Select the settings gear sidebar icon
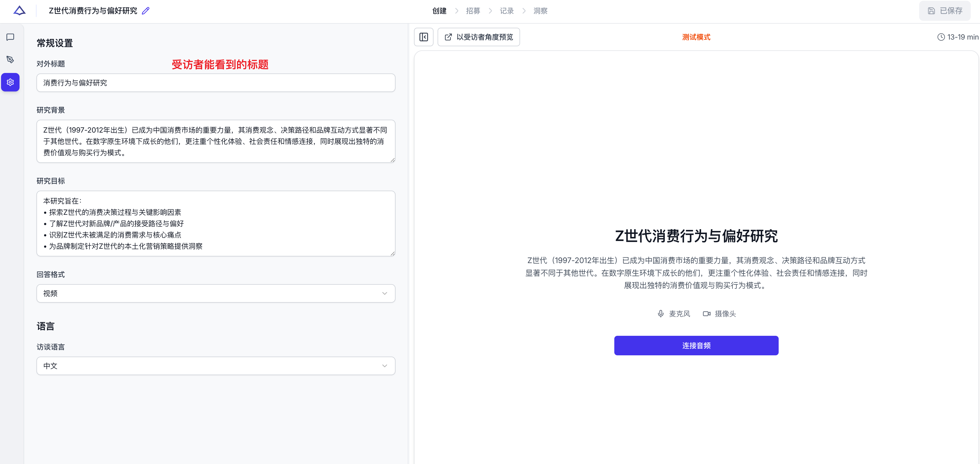The image size is (980, 464). point(10,82)
